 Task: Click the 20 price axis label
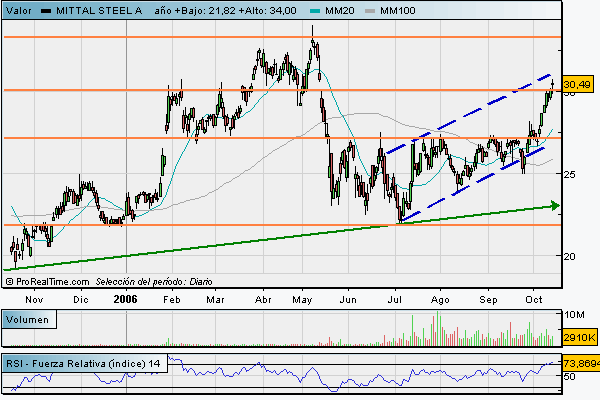569,256
